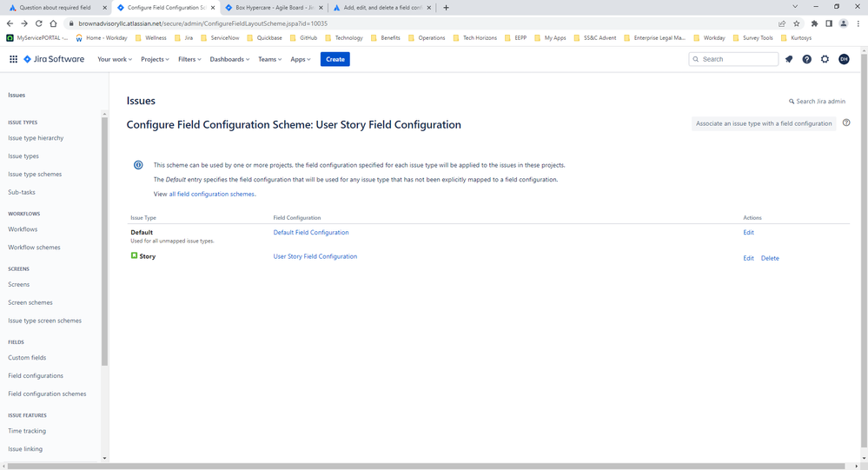Click the share page icon in address bar
Image resolution: width=868 pixels, height=470 pixels.
click(782, 23)
